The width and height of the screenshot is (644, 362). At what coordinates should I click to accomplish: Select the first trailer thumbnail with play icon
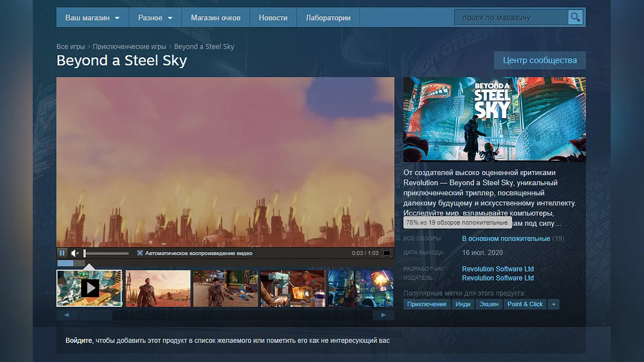pyautogui.click(x=90, y=288)
